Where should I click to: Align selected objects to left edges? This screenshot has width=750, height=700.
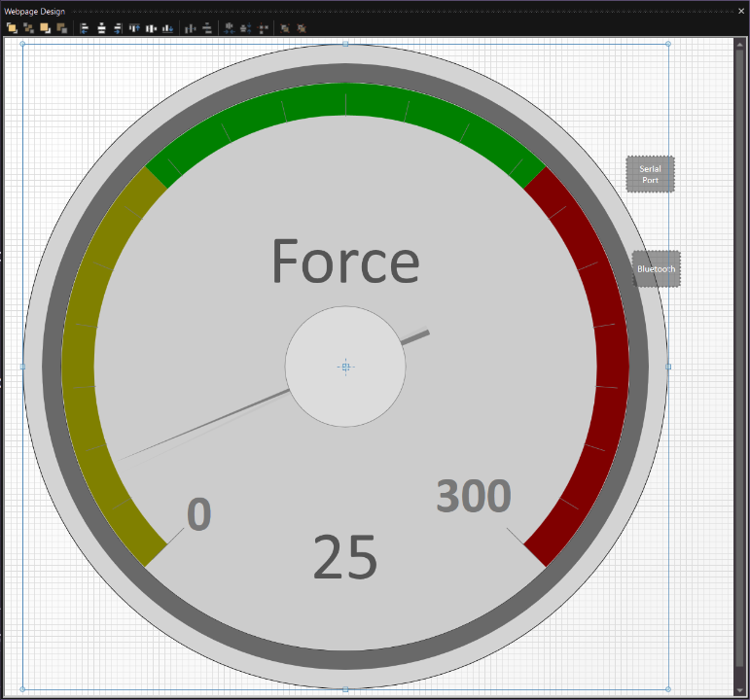point(85,28)
